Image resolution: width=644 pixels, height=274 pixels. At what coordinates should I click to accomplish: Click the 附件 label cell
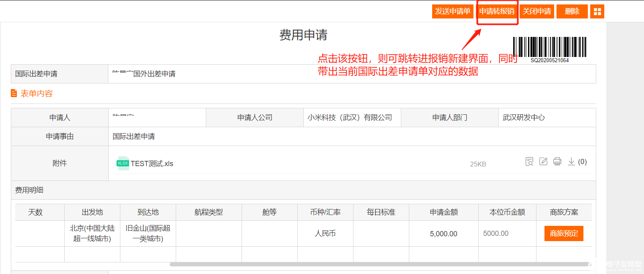[60, 163]
